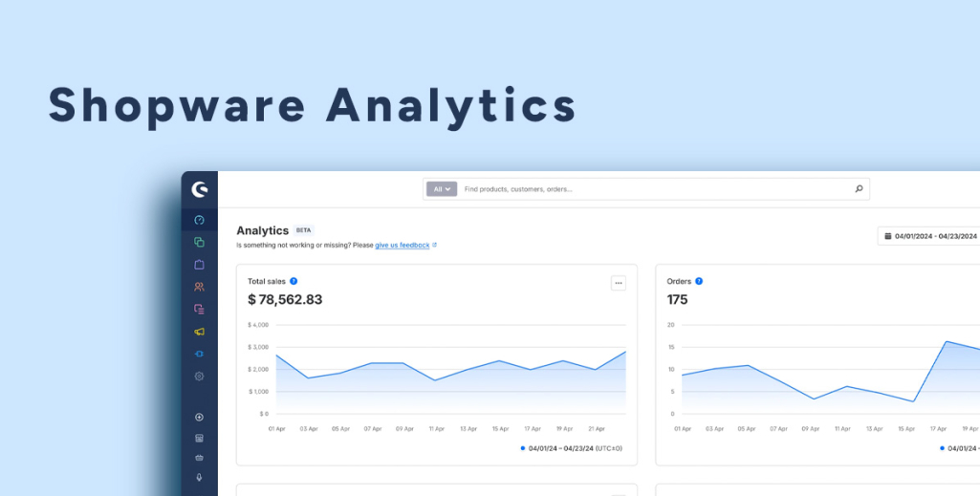Open the Dashboard speedometer icon
This screenshot has width=980, height=496.
[x=200, y=220]
